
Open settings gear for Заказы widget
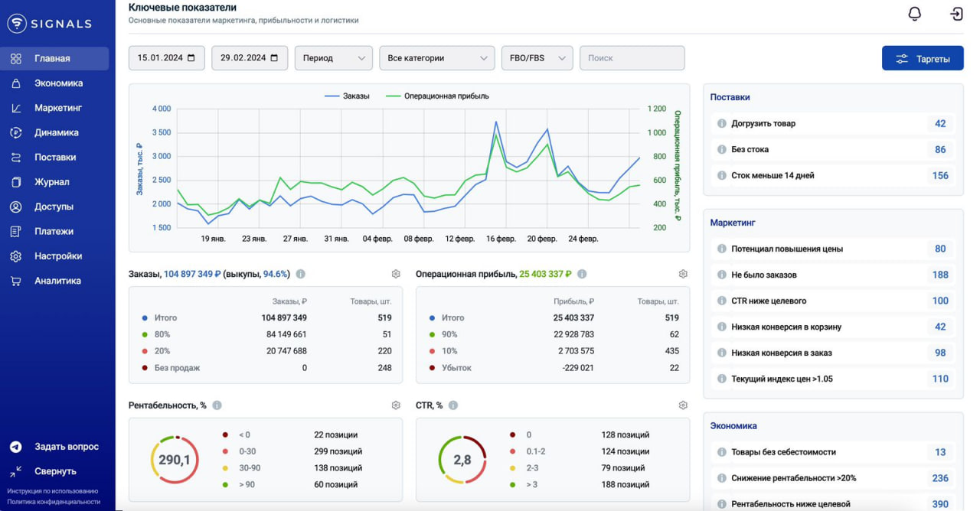(396, 274)
